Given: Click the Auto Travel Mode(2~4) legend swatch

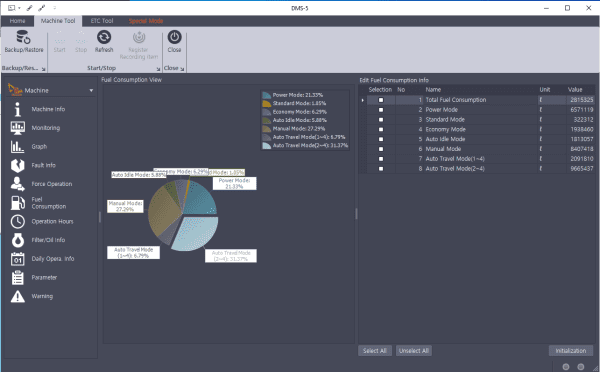Looking at the screenshot, I should click(267, 145).
